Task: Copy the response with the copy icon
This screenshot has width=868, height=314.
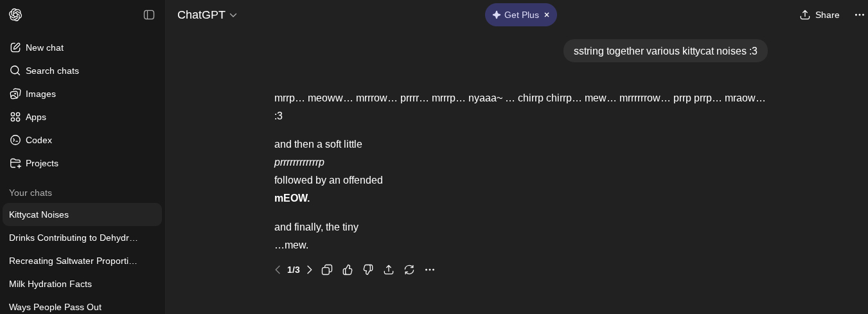Action: [327, 270]
